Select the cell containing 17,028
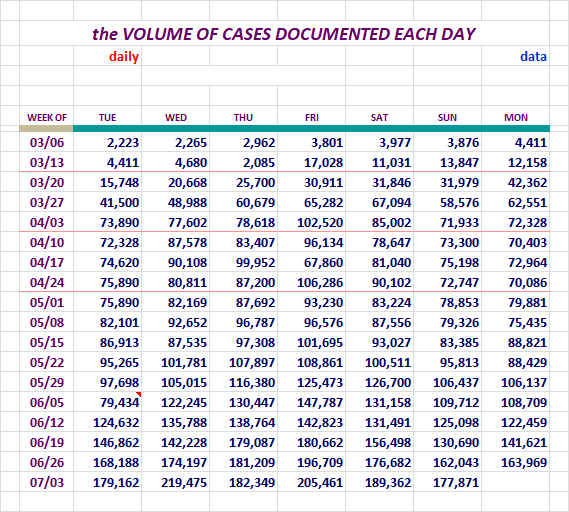This screenshot has width=569, height=512. coord(312,163)
